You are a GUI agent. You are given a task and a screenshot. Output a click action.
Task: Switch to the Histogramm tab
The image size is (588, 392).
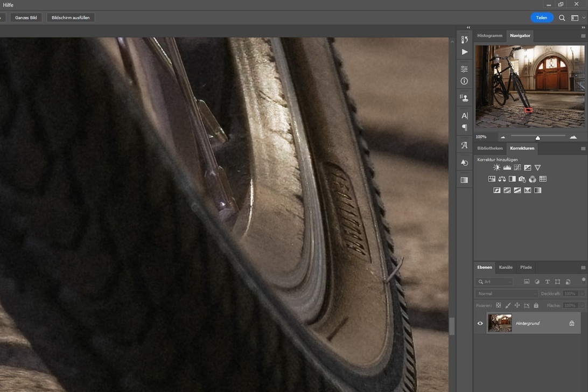click(x=489, y=36)
